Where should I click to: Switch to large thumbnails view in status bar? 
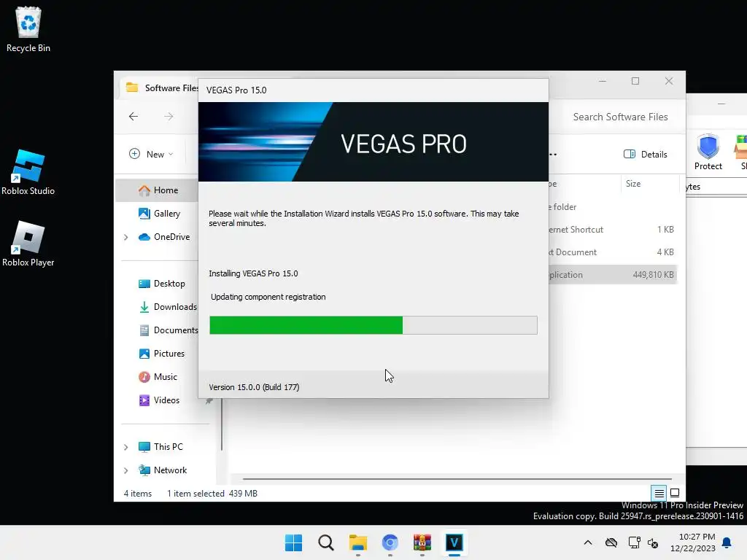pos(675,493)
